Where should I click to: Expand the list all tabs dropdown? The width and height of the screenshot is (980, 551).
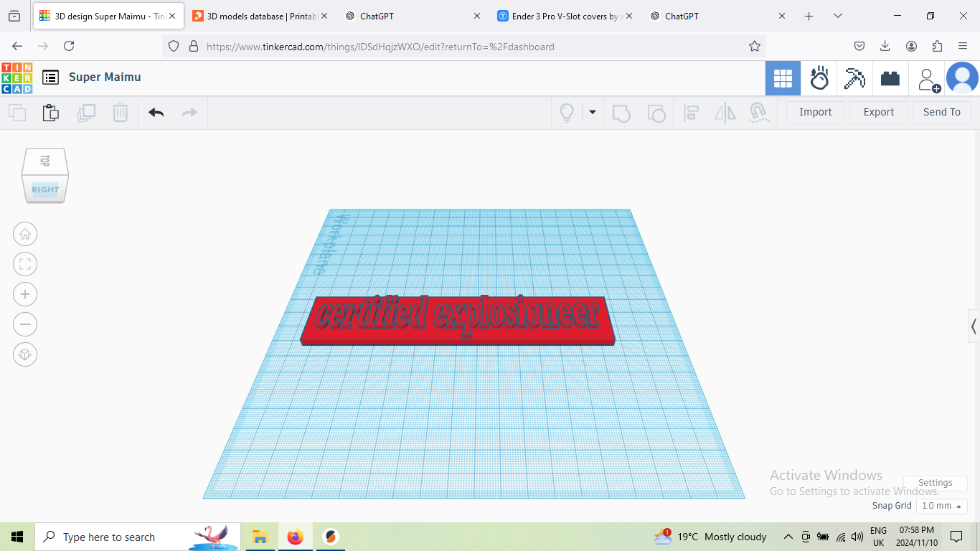[838, 16]
